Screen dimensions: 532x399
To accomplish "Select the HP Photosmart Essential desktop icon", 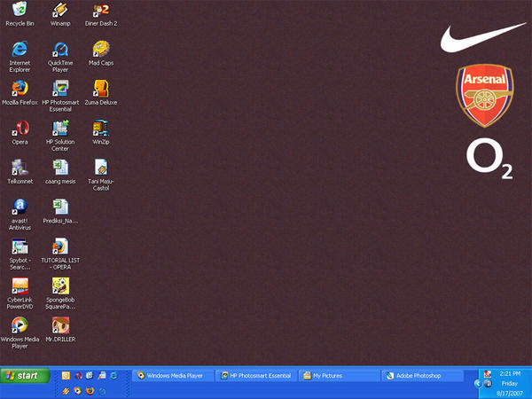I will pyautogui.click(x=60, y=96).
